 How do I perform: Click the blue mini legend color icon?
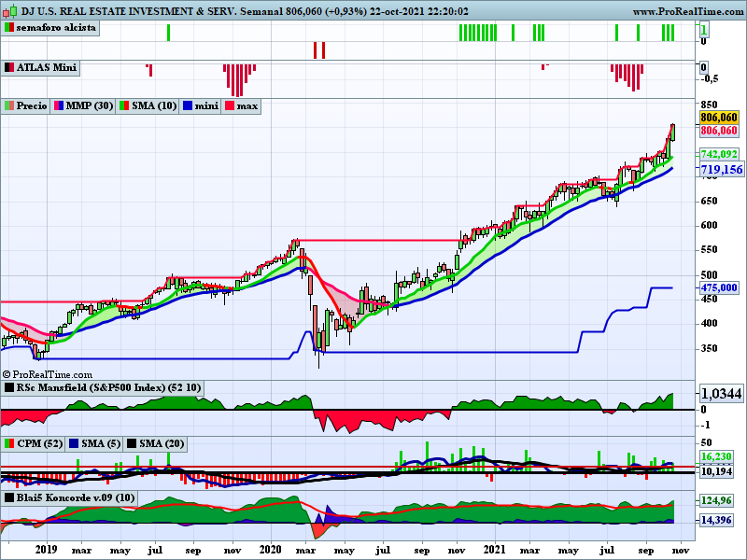click(x=188, y=105)
